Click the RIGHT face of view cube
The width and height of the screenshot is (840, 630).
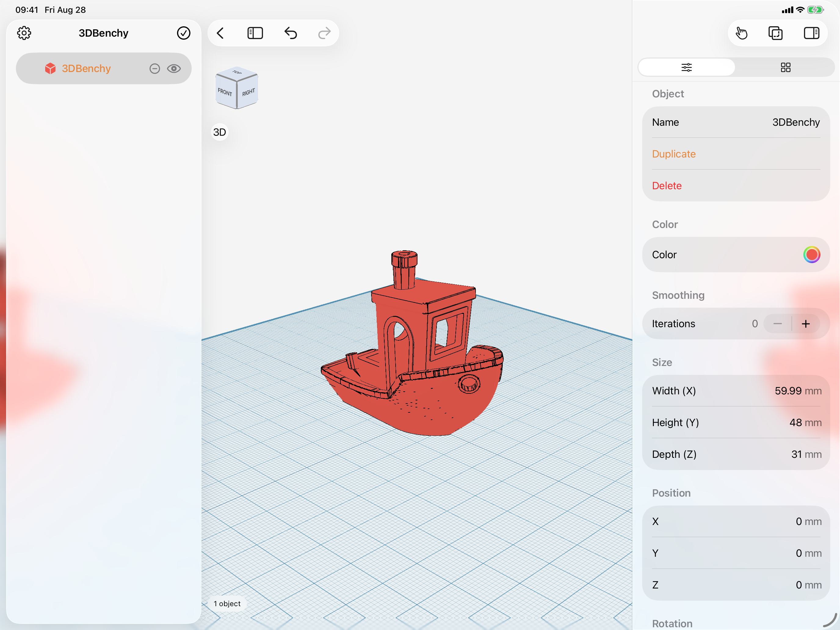pos(248,92)
